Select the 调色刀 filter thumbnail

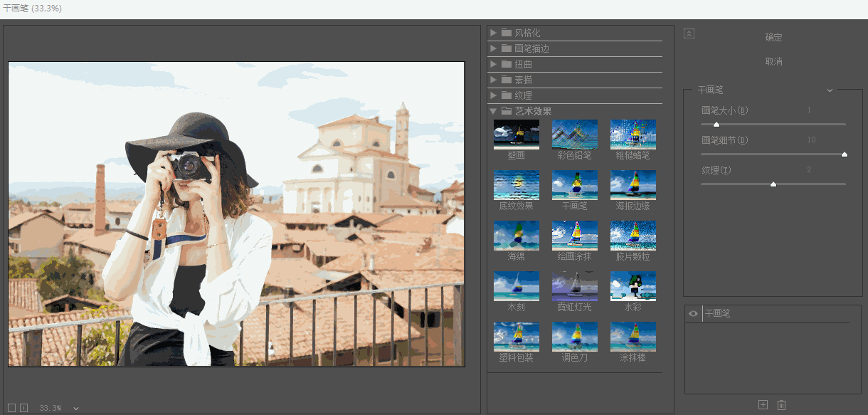pos(575,336)
